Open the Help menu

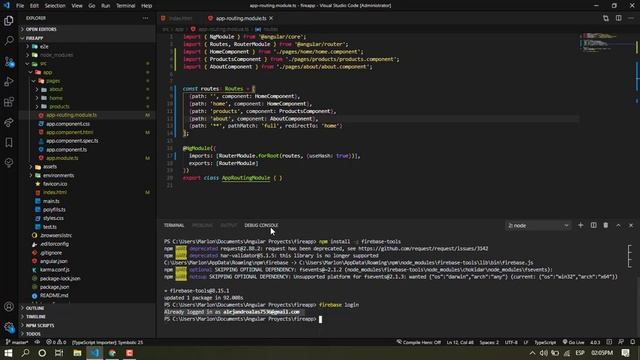click(147, 6)
